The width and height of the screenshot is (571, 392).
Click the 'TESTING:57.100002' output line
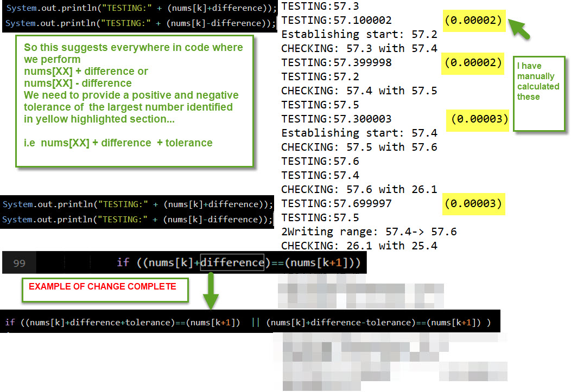coord(337,20)
